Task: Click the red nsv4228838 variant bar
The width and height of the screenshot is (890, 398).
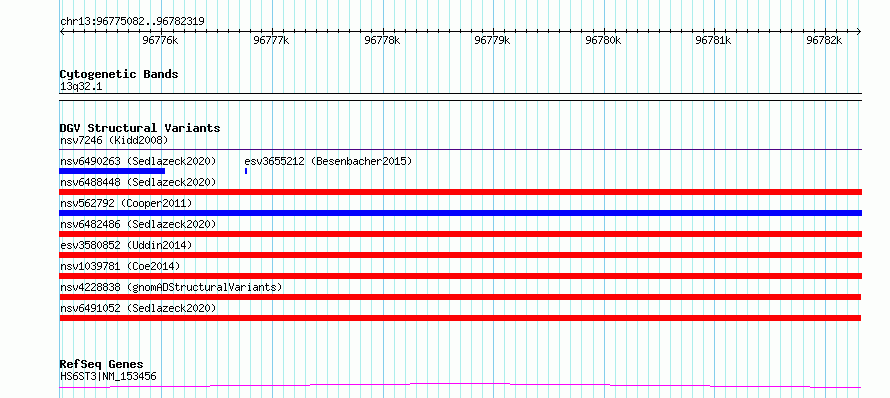Action: click(x=460, y=297)
